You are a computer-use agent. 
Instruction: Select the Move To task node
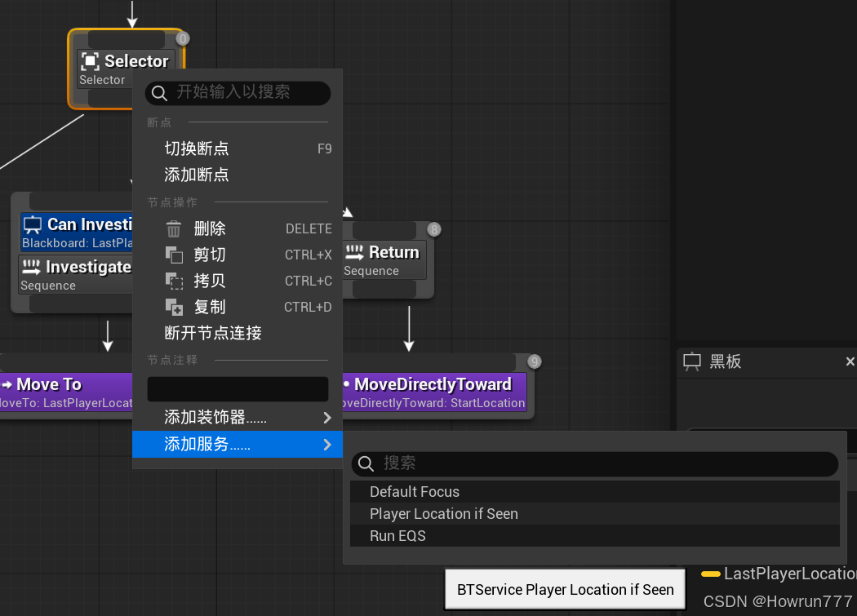click(x=66, y=392)
